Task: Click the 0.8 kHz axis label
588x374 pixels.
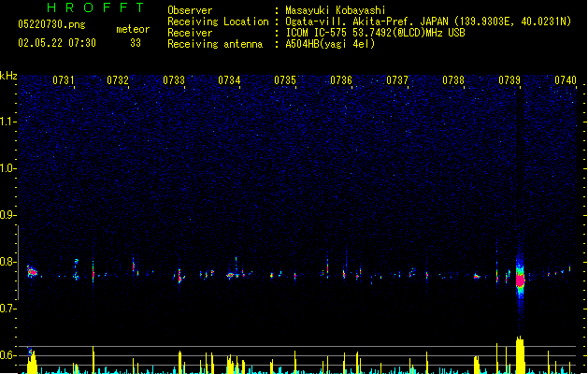Action: (x=7, y=262)
